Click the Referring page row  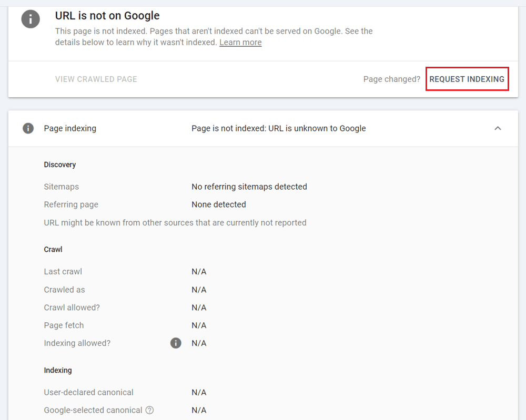coord(71,204)
